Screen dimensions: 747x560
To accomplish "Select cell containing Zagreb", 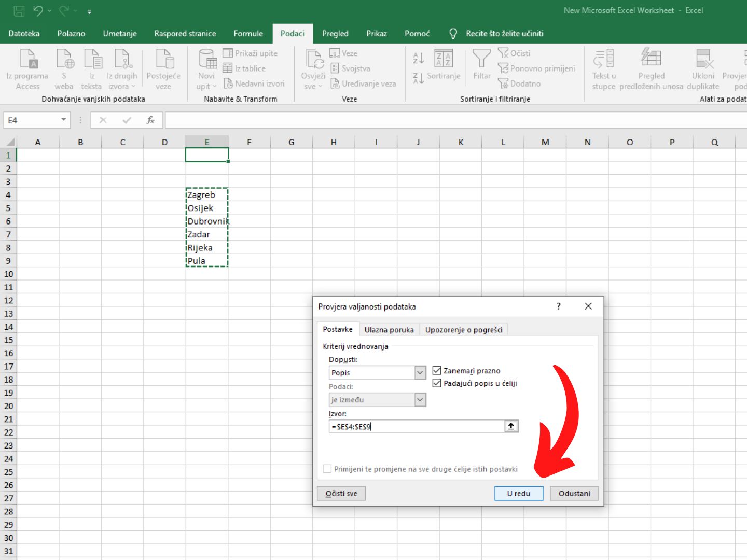I will 207,195.
